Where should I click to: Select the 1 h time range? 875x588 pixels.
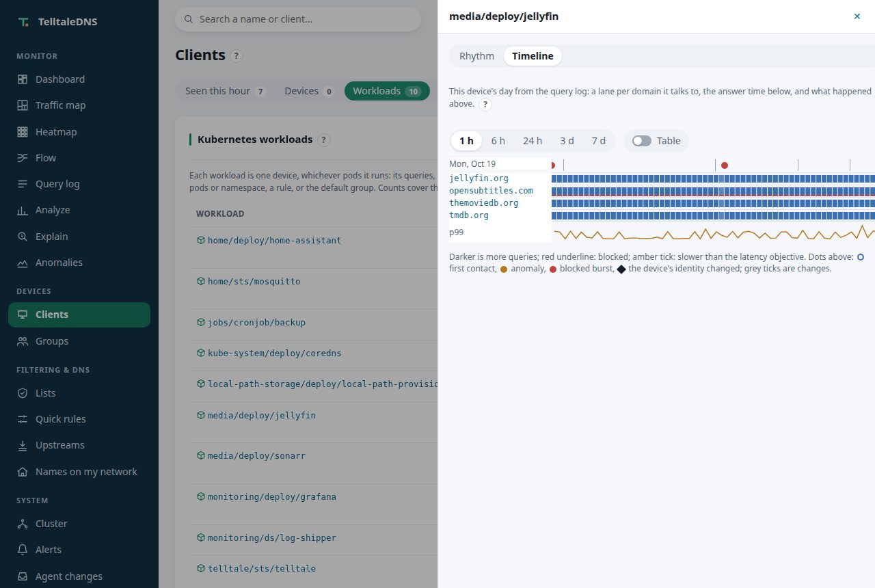(x=466, y=141)
